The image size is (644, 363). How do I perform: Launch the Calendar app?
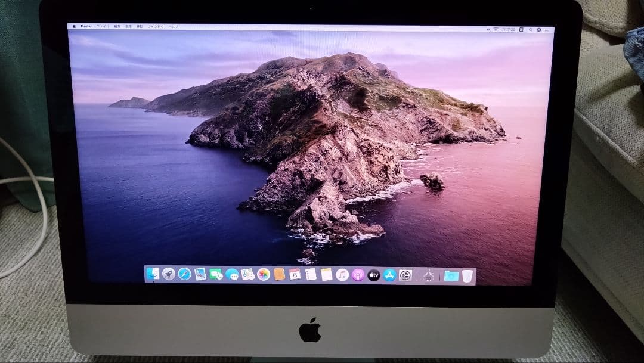(293, 275)
